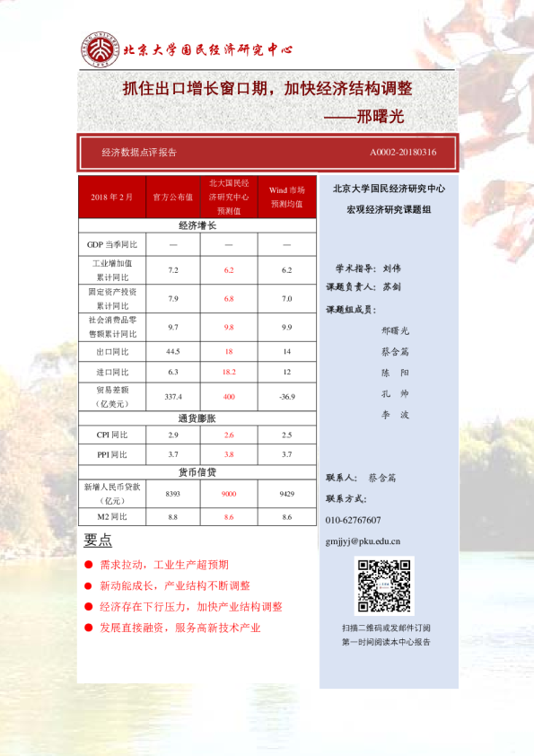Image resolution: width=534 pixels, height=756 pixels.
Task: Click the caption 扫描二维码或发邮件订阅
Action: point(386,628)
